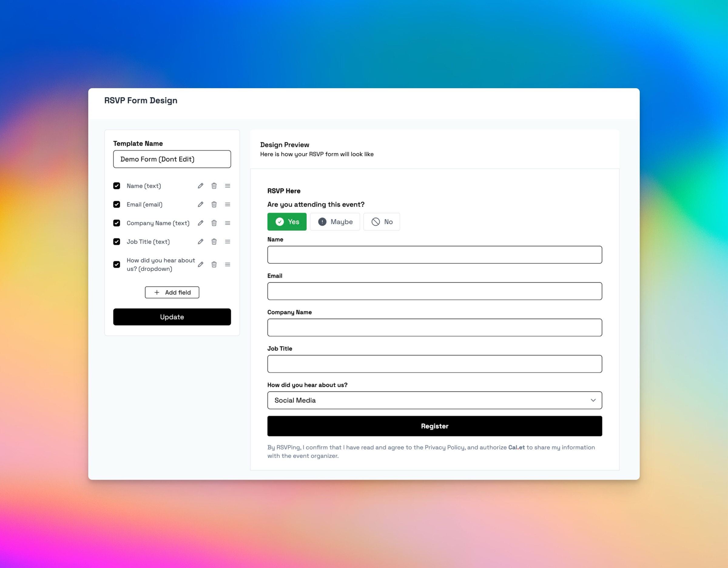This screenshot has height=568, width=728.
Task: Click the delete trash icon for Company Name field
Action: (214, 223)
